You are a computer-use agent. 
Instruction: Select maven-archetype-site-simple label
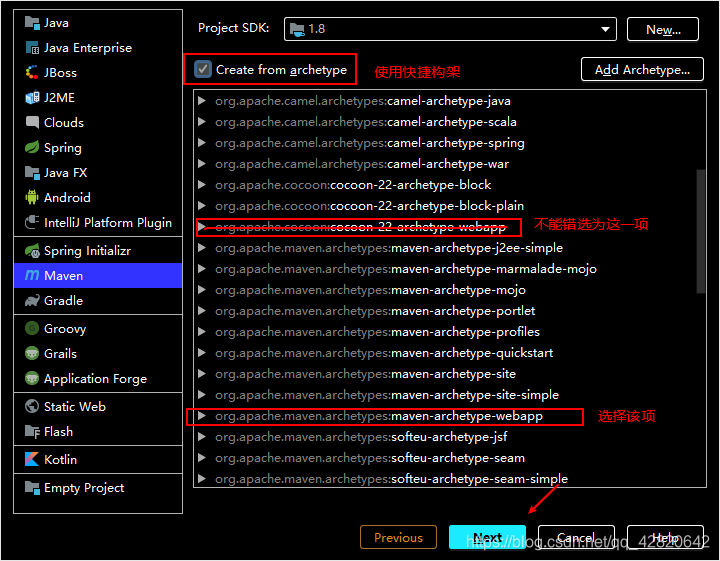[387, 395]
